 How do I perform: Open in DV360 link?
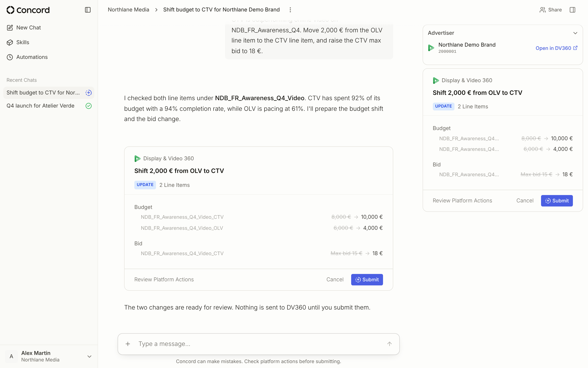[x=556, y=48]
